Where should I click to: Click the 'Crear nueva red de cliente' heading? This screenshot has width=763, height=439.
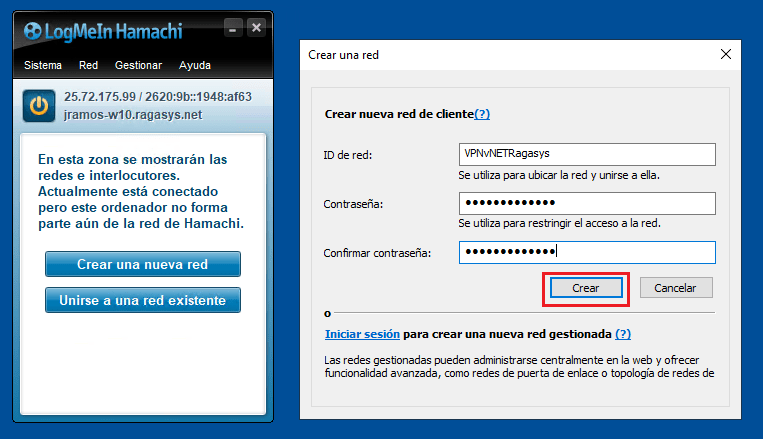tap(399, 114)
